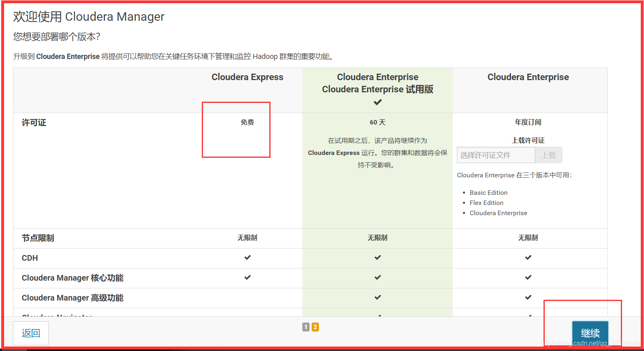Click 核心功能 checkmark in Enterprise column
The height and width of the screenshot is (351, 644).
point(528,277)
